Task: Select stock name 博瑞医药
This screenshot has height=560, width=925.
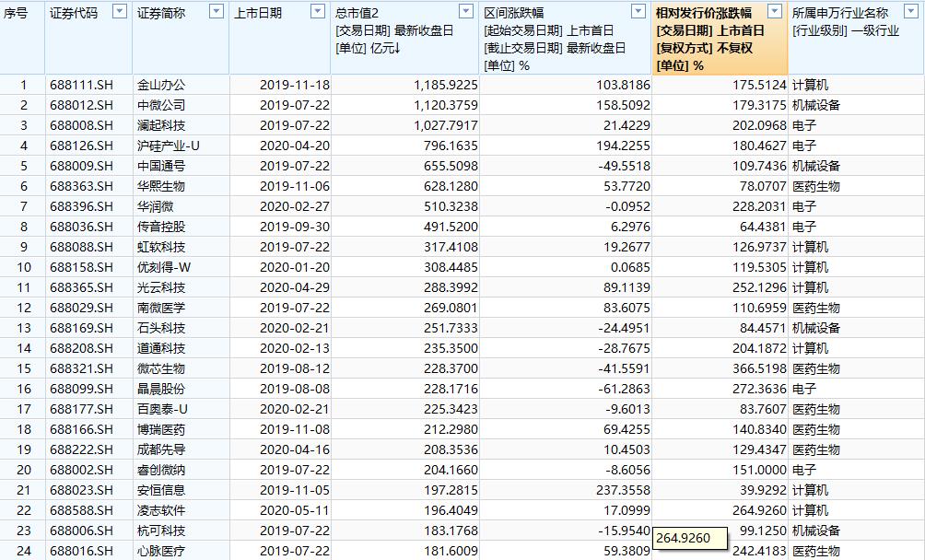Action: coord(161,429)
